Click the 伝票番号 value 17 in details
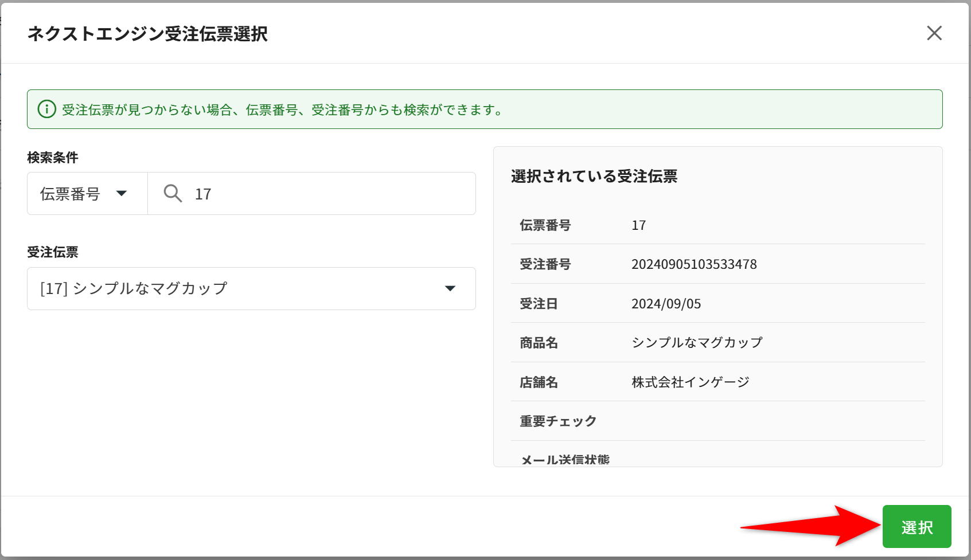971x560 pixels. pyautogui.click(x=638, y=225)
